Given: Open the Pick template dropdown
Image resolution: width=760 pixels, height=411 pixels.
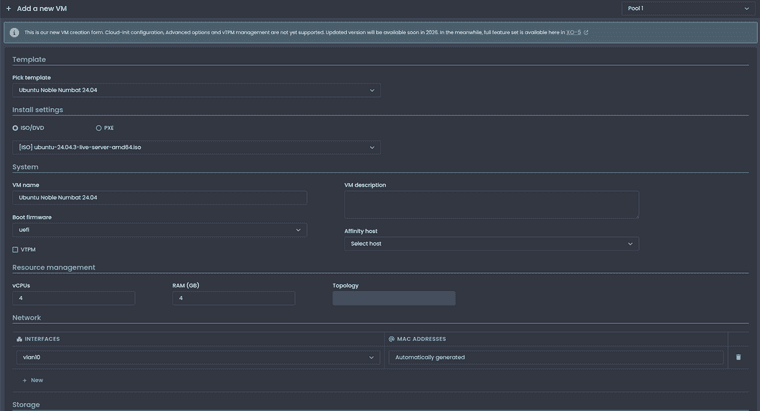Looking at the screenshot, I should [x=196, y=90].
